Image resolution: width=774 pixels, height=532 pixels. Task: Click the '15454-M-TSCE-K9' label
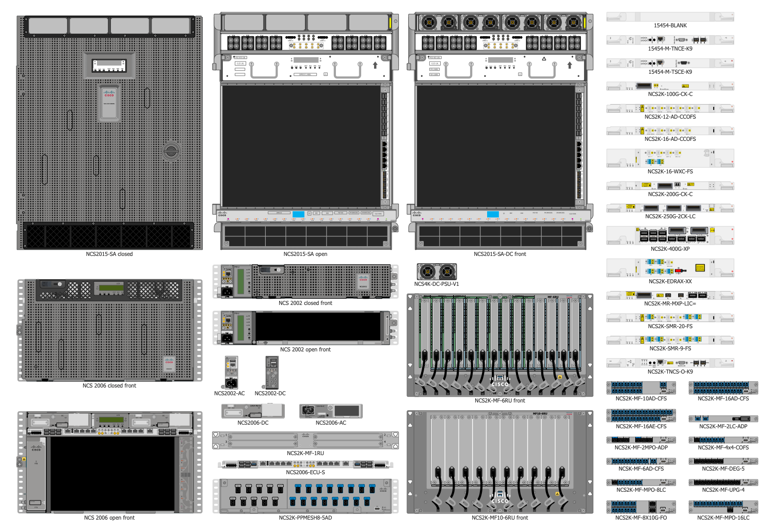670,72
